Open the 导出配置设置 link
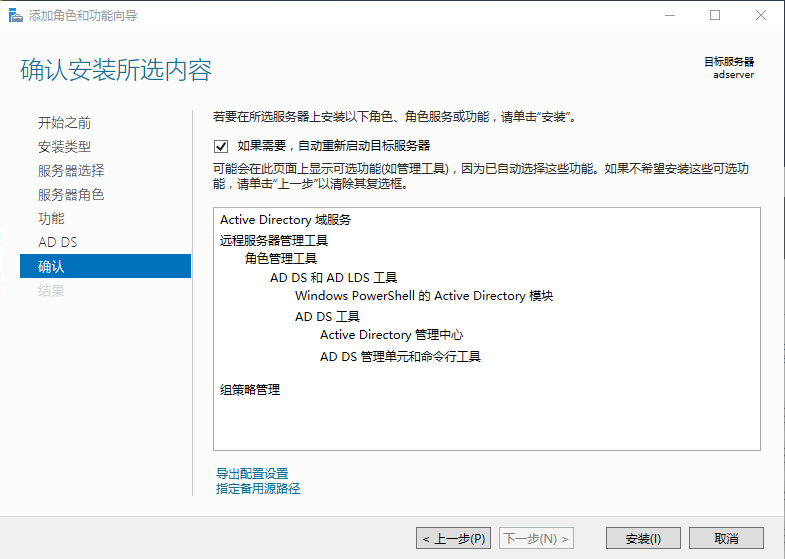Screen dimensions: 785x559 pos(252,473)
